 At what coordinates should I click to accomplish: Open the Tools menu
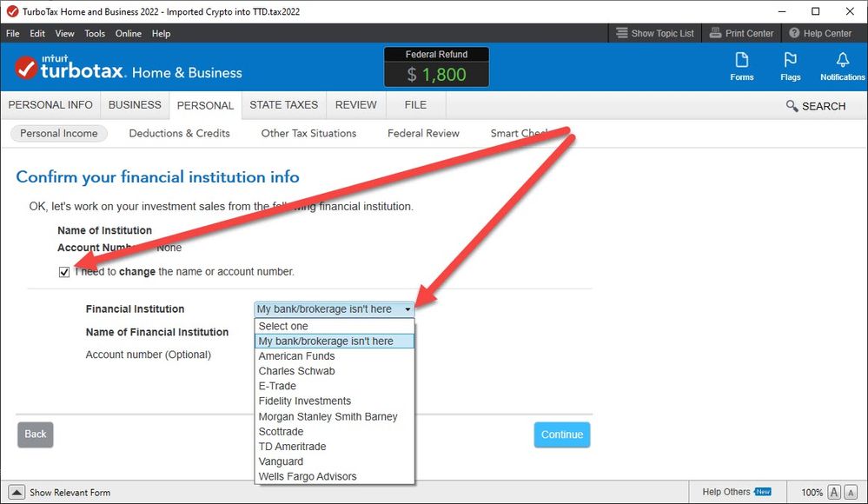pos(95,33)
